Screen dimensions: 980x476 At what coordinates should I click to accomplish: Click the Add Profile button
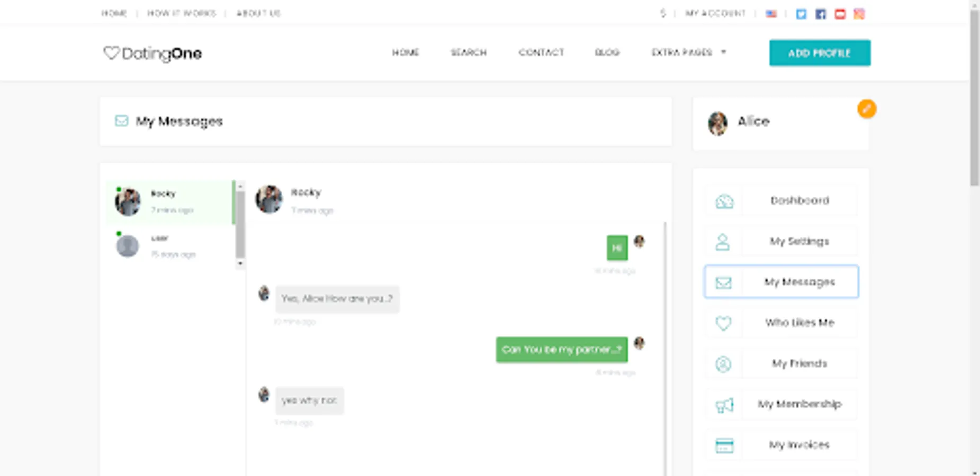tap(820, 53)
